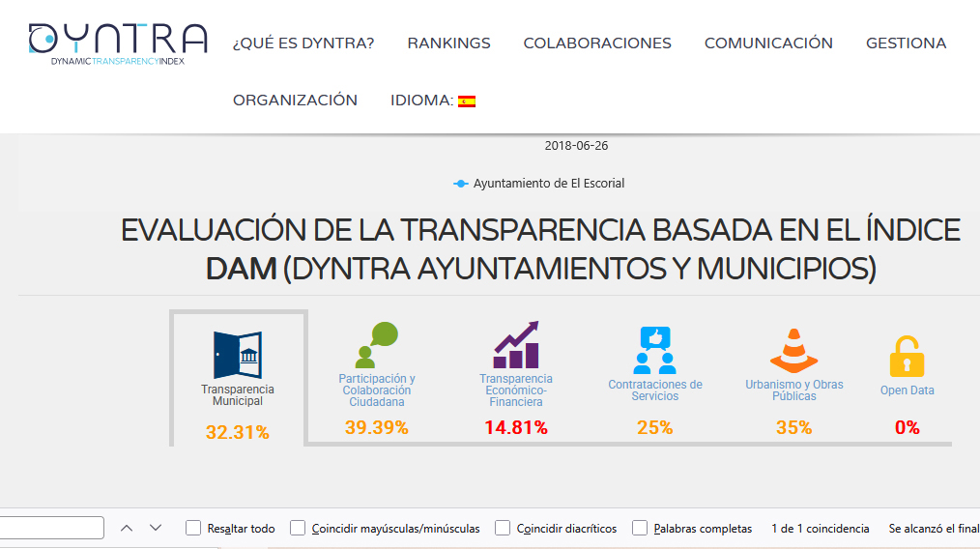The width and height of the screenshot is (980, 549).
Task: Toggle Coincidir mayúsculas/minúsculas checkbox
Action: (298, 528)
